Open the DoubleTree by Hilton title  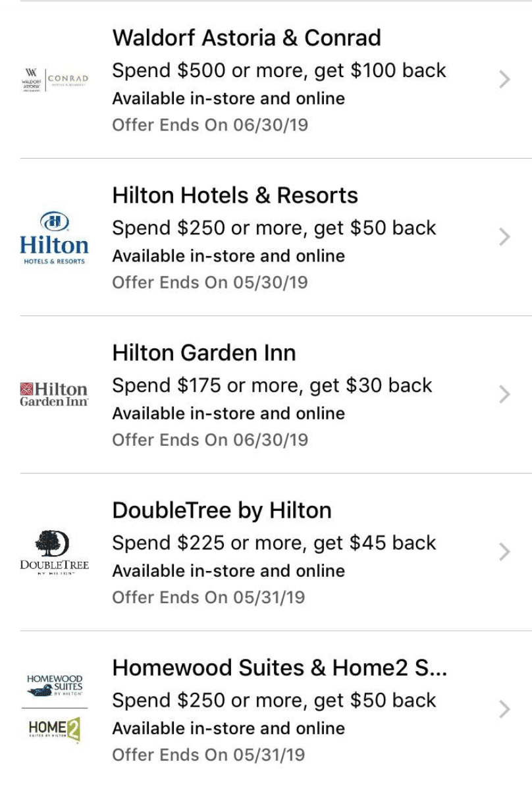(x=222, y=510)
